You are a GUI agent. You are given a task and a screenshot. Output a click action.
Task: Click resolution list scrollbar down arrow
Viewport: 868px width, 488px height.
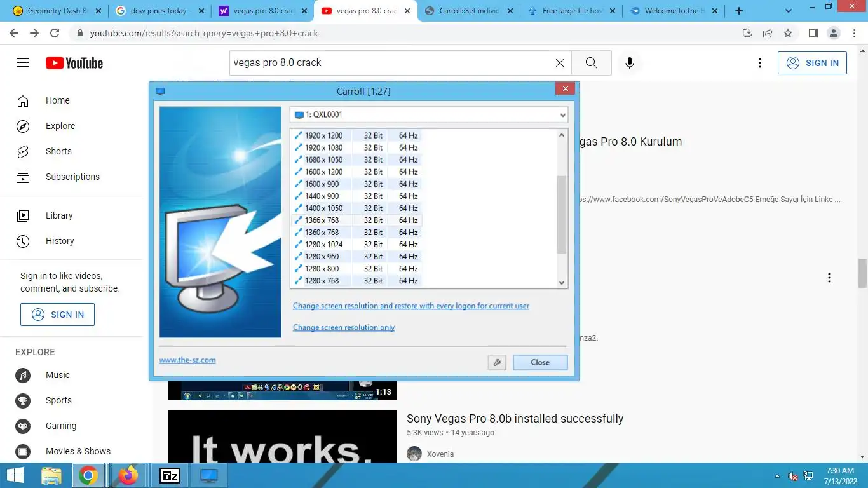point(562,283)
